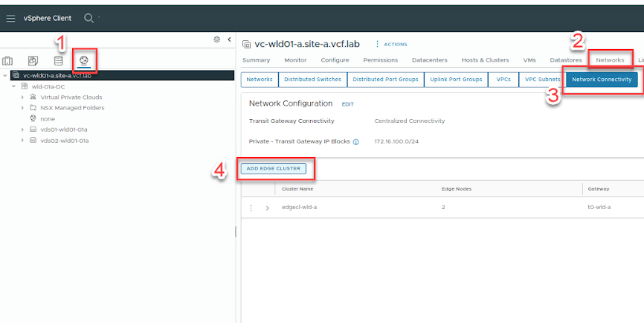Expand the Virtual Private Clouds node
Viewport: 644px width, 323px height.
[x=22, y=97]
